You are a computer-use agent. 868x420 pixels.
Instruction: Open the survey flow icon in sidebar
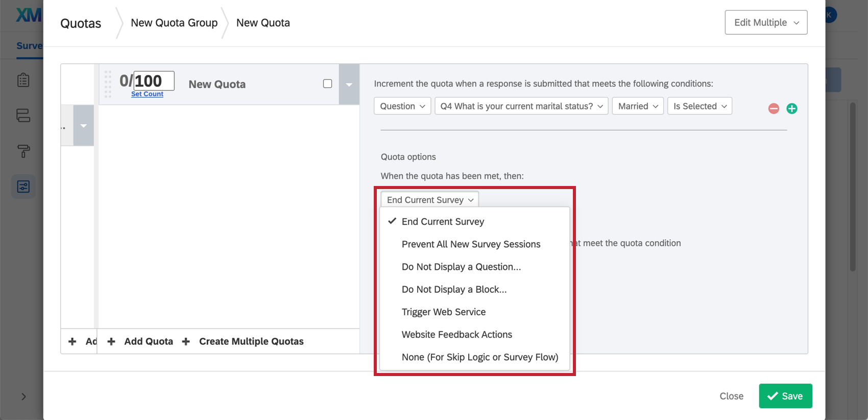23,115
